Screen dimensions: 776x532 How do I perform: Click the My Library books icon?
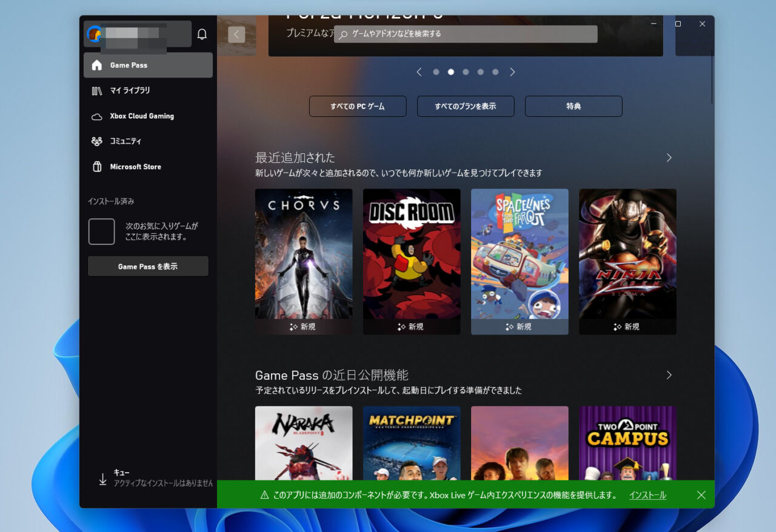pyautogui.click(x=97, y=90)
